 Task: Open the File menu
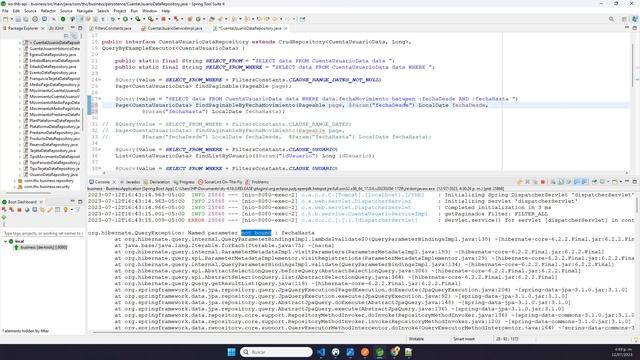(5, 11)
